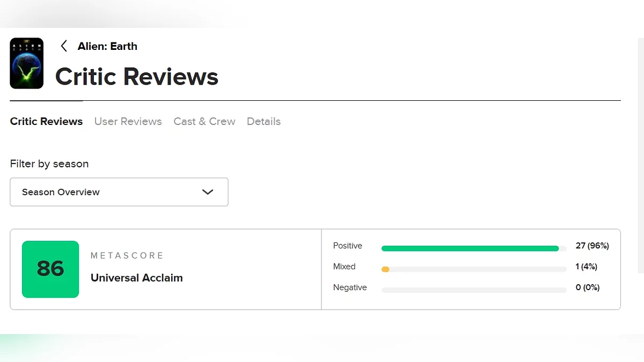The width and height of the screenshot is (644, 362).
Task: Select the Critic Reviews tab
Action: pos(46,121)
